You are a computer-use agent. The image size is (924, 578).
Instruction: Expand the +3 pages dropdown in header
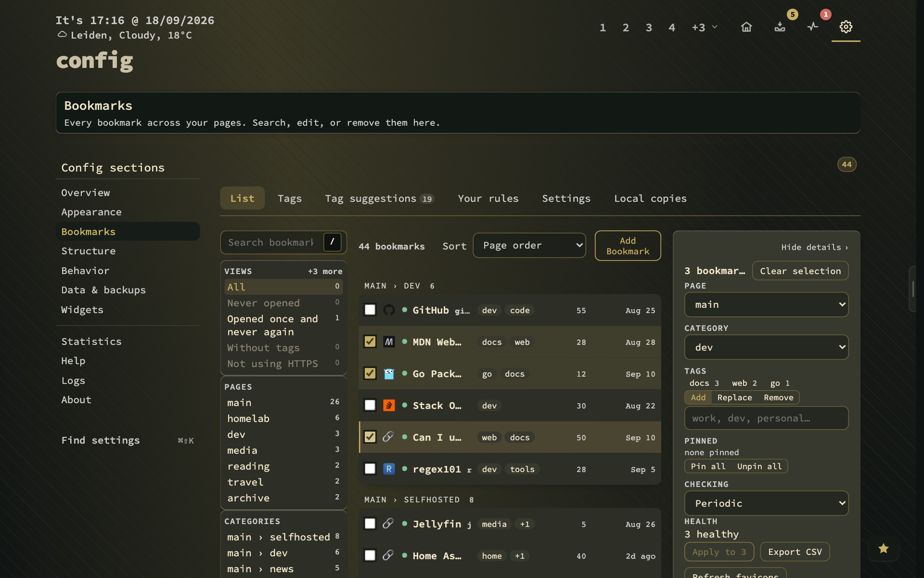click(705, 27)
